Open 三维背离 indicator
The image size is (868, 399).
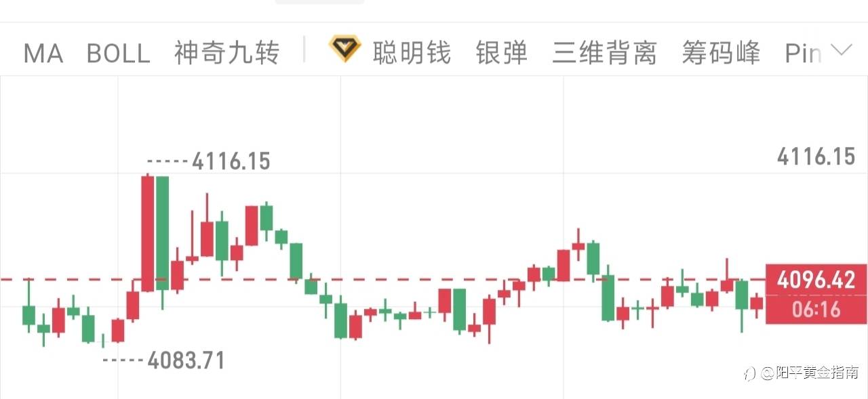pos(604,53)
